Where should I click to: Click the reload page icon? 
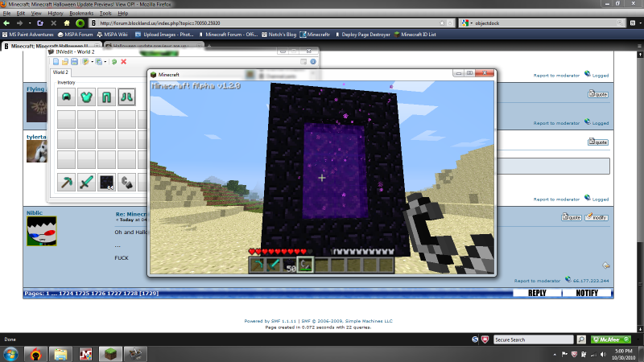[x=40, y=23]
